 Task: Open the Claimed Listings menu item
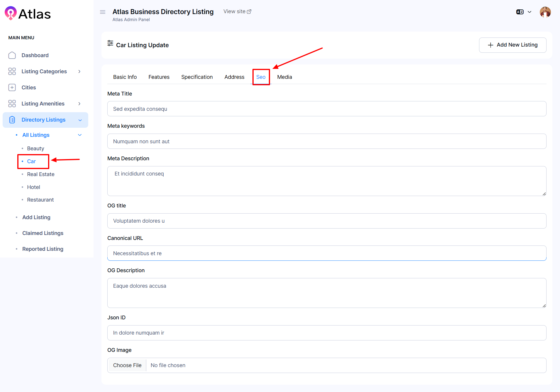43,233
